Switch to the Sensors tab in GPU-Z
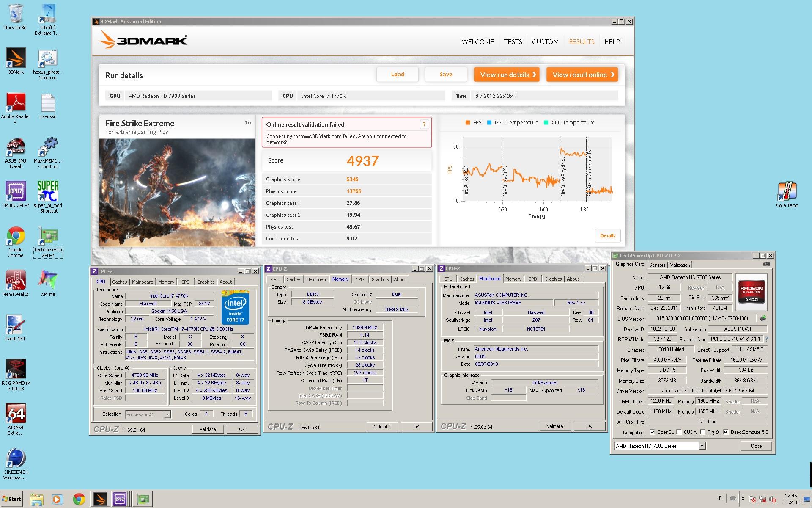The image size is (812, 508). pyautogui.click(x=657, y=265)
